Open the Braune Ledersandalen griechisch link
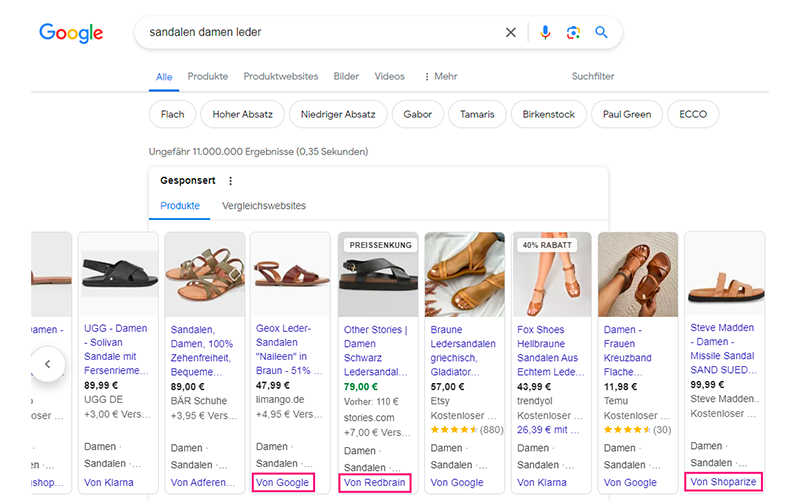This screenshot has width=800, height=500. 463,351
